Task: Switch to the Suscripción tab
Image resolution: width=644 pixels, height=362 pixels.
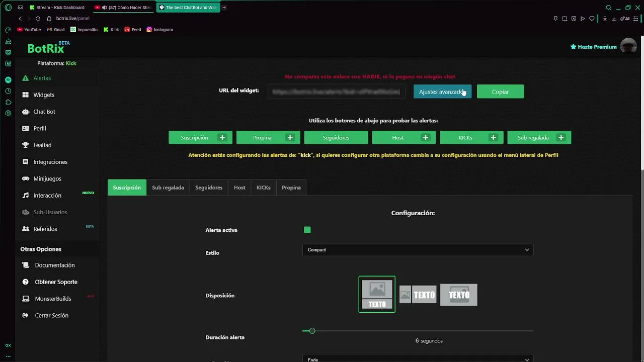Action: pos(127,188)
